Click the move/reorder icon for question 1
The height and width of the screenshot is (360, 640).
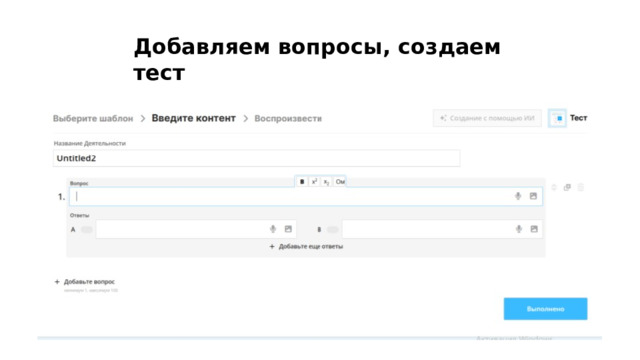pos(554,187)
